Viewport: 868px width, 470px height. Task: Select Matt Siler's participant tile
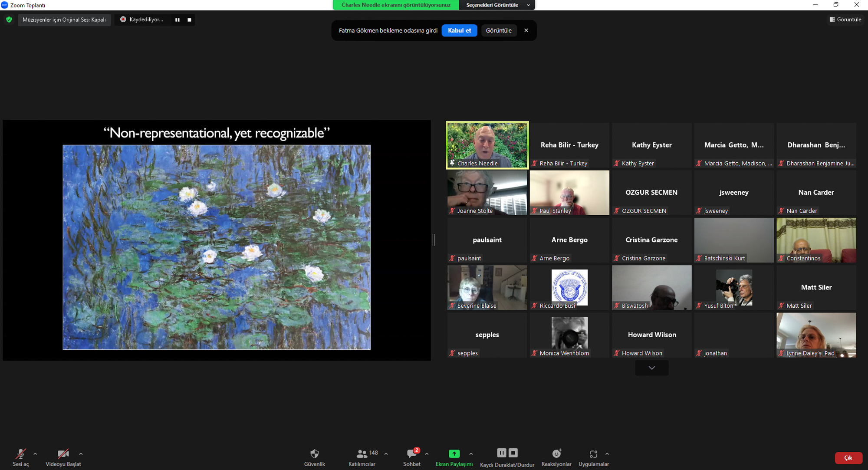pyautogui.click(x=816, y=287)
